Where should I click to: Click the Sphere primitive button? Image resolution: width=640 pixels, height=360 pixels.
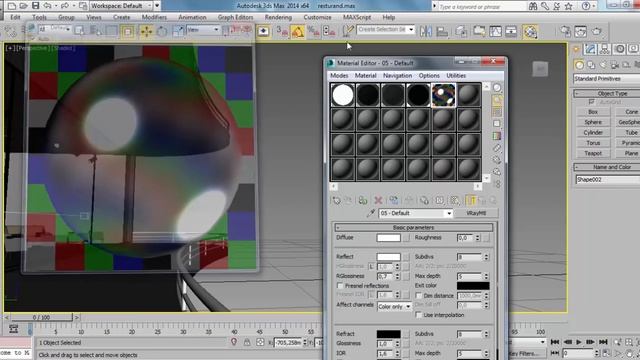593,122
